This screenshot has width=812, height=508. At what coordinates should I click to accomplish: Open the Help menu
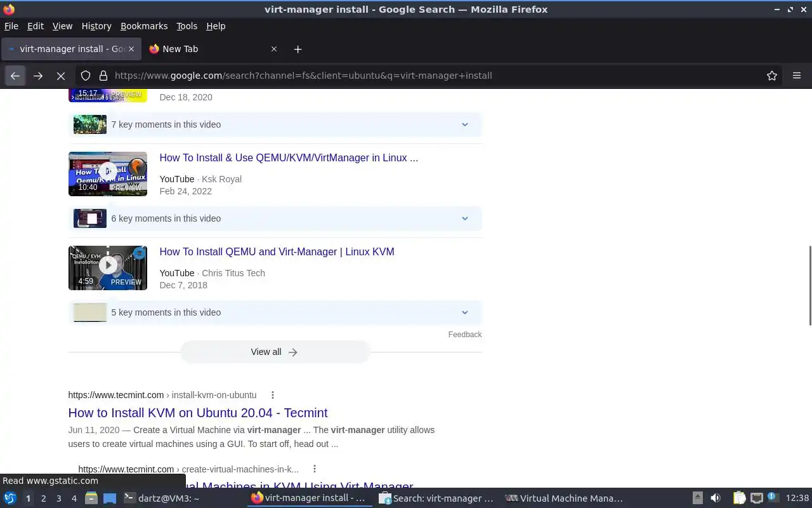[216, 26]
